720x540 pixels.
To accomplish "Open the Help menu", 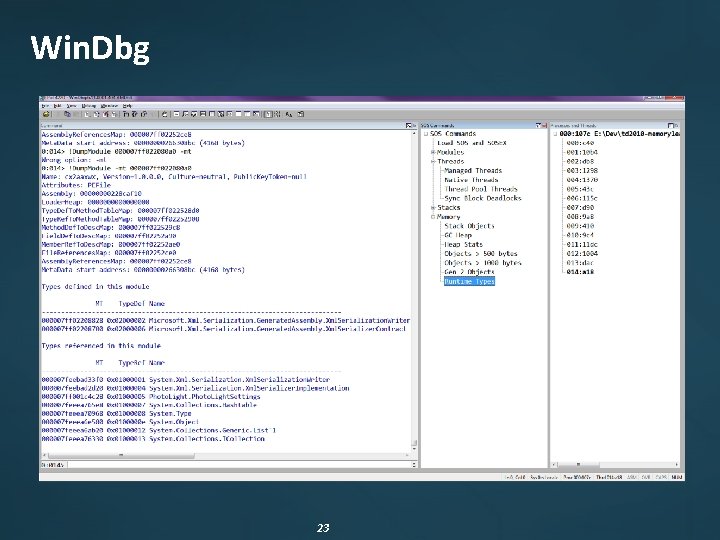I will (127, 106).
